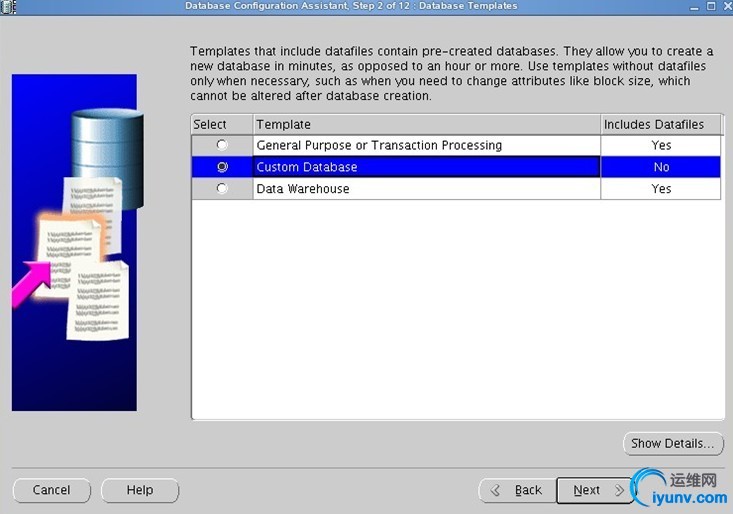Viewport: 733px width, 514px height.
Task: Click the 'Custom Database' template name
Action: coord(307,167)
